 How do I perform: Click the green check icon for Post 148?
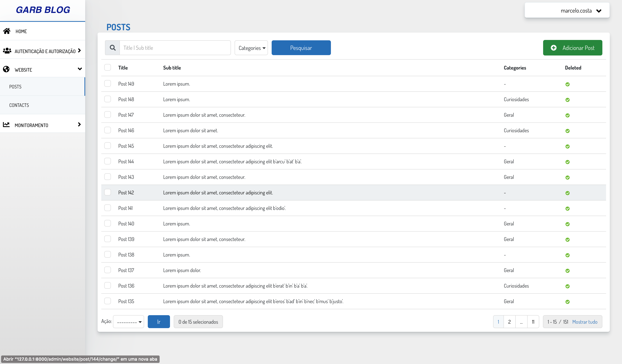(x=567, y=100)
